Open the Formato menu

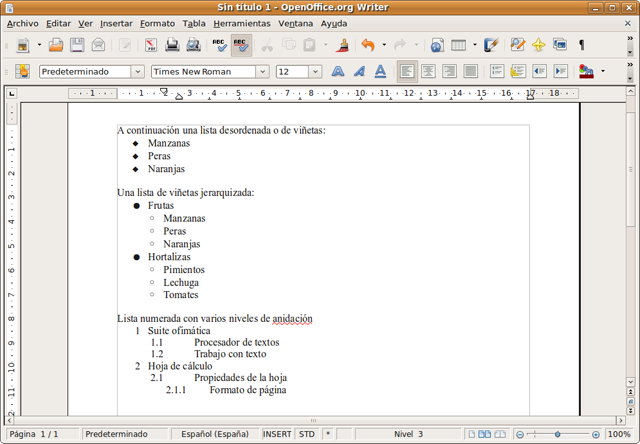point(157,23)
